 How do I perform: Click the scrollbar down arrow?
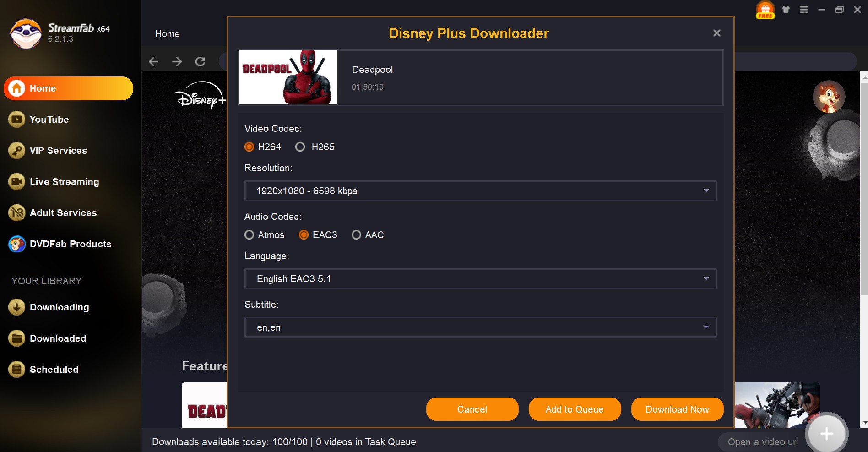(864, 423)
